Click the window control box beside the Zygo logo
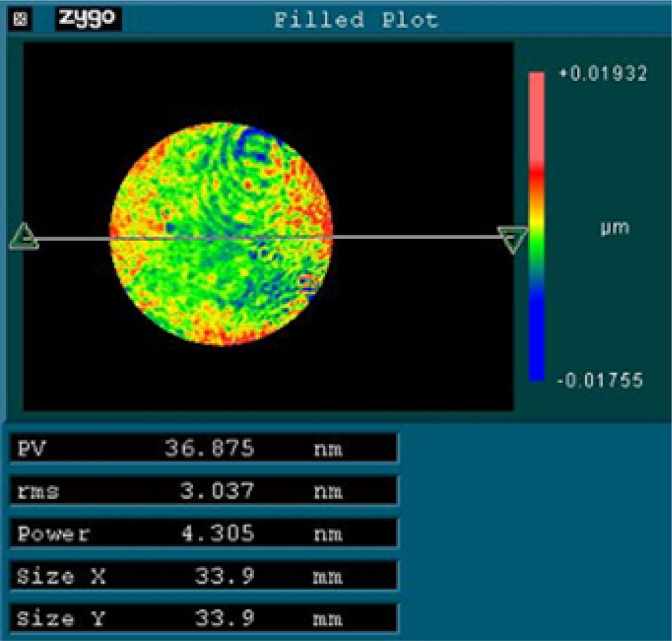672x641 pixels. 20,20
